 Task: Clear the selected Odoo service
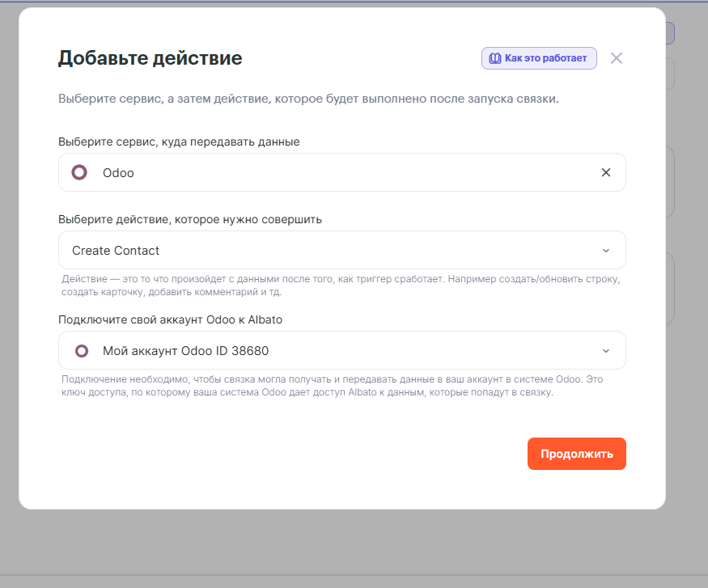click(605, 172)
